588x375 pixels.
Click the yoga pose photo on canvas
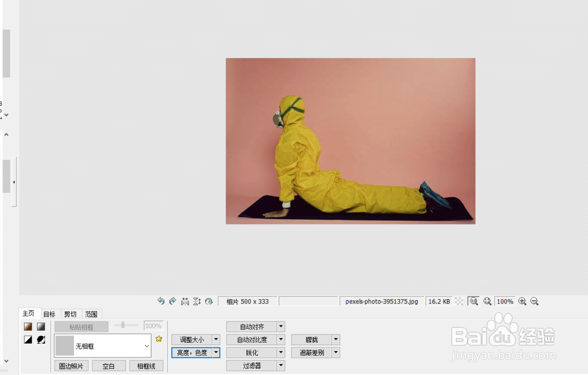pos(351,141)
